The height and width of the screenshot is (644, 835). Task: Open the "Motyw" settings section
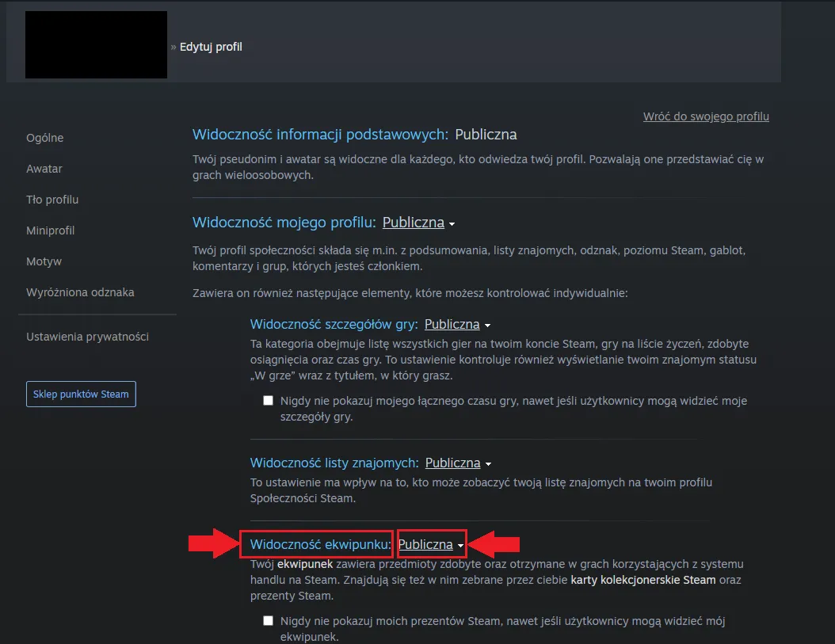(42, 261)
